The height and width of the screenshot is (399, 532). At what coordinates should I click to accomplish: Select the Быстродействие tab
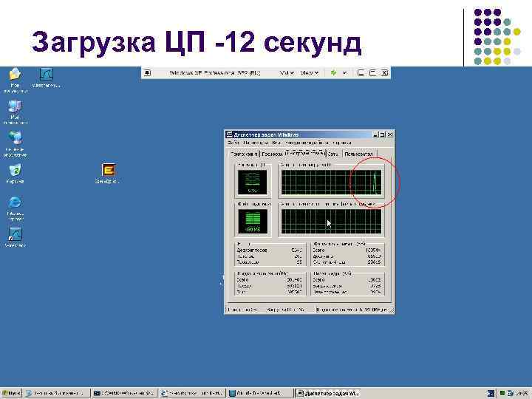point(304,152)
